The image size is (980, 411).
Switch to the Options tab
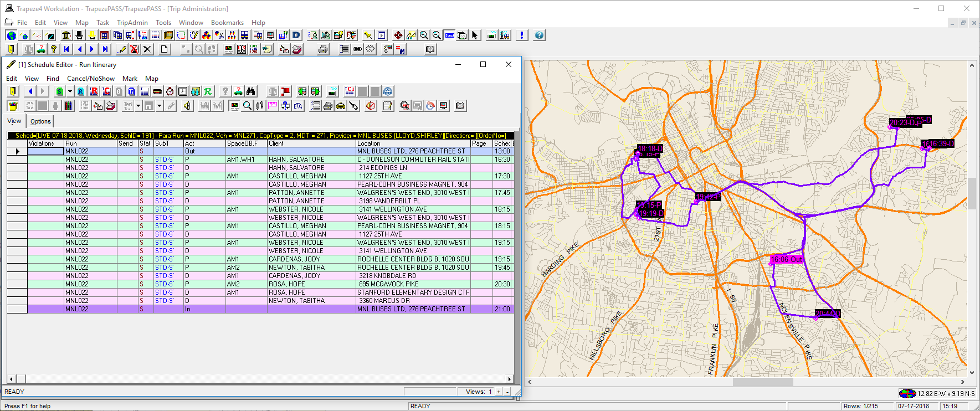point(40,121)
